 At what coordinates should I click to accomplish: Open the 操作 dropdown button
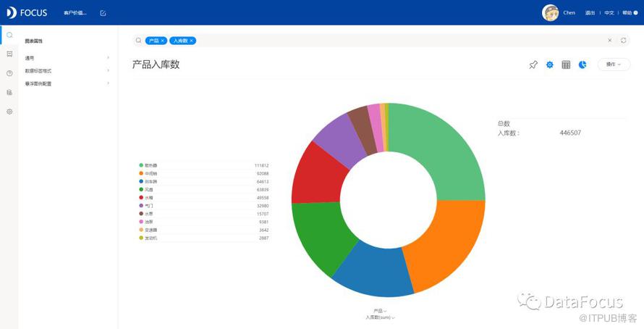tap(614, 64)
